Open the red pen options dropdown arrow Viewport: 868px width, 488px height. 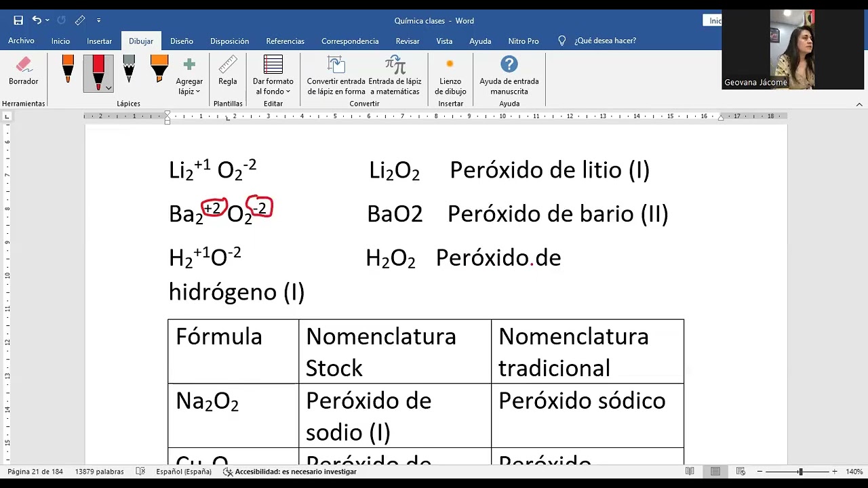108,88
